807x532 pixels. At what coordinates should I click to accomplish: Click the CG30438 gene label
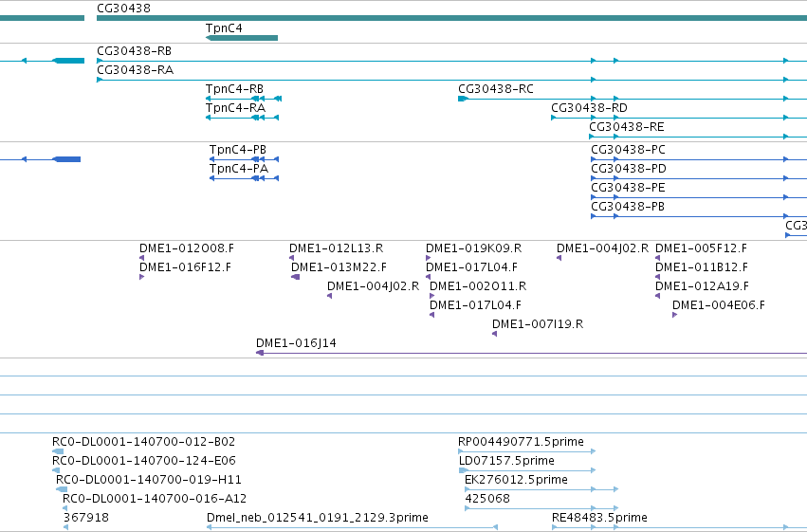click(x=123, y=9)
